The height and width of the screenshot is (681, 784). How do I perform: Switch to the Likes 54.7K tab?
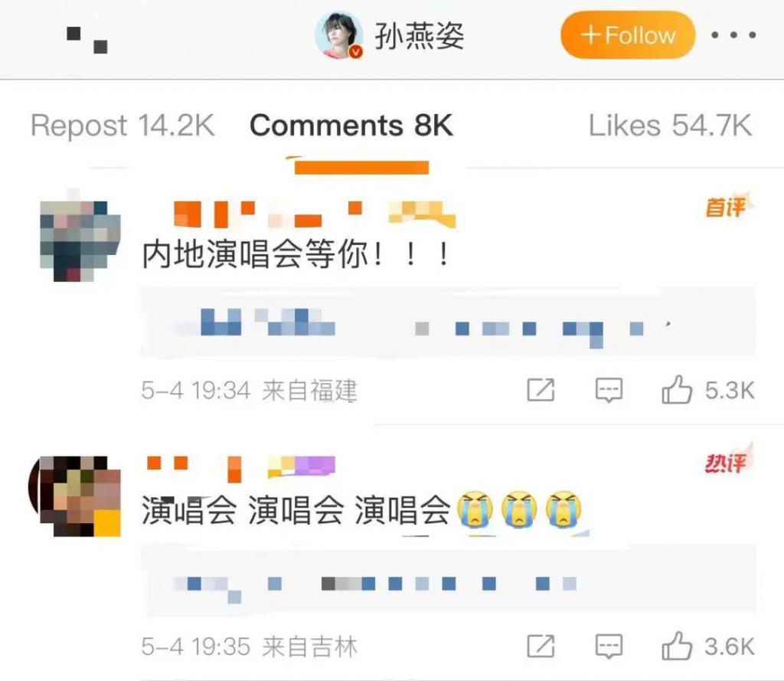[x=670, y=125]
